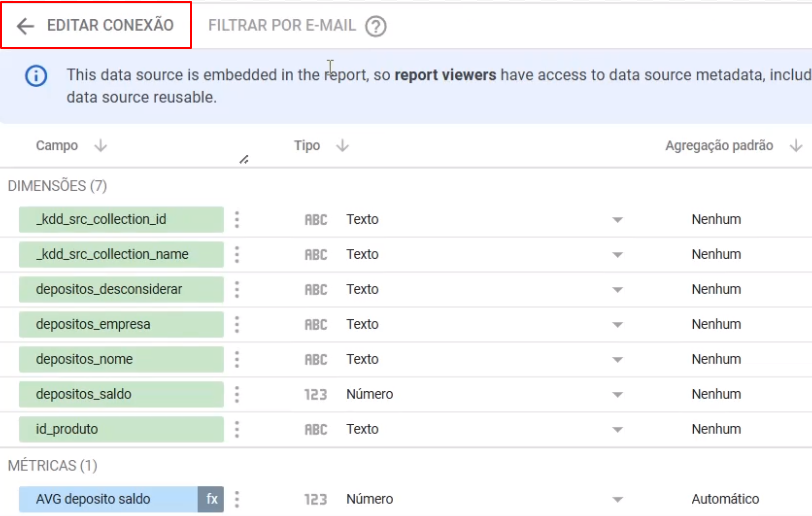This screenshot has height=516, width=812.
Task: Open the type dropdown for depositos_saldo
Action: [x=617, y=395]
